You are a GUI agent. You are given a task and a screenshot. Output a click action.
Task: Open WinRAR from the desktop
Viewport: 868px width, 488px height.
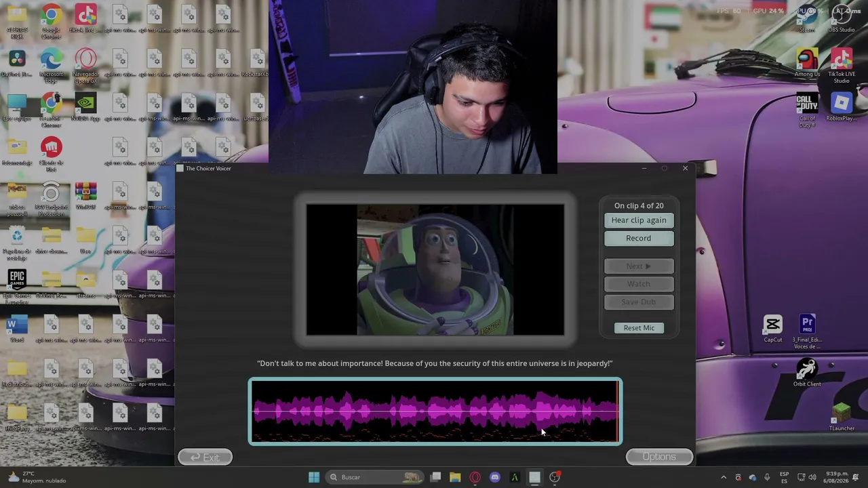[85, 197]
